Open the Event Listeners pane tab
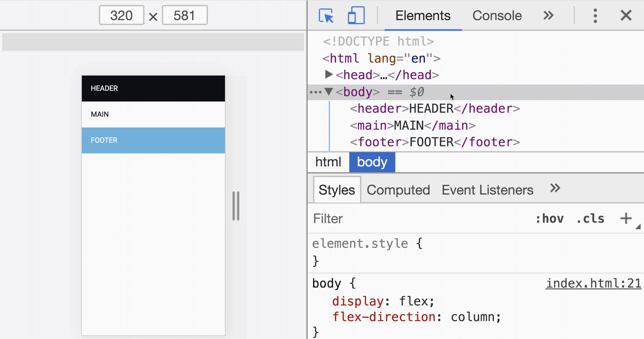644x339 pixels. [487, 190]
